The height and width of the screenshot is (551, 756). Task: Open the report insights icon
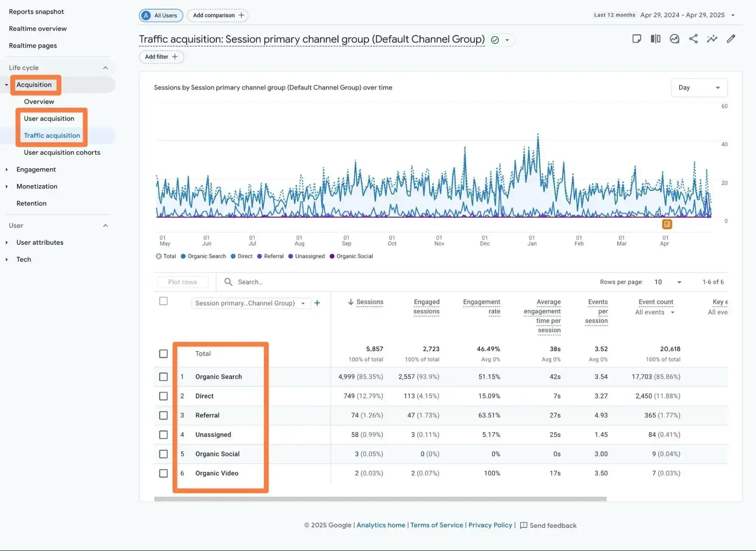point(674,39)
